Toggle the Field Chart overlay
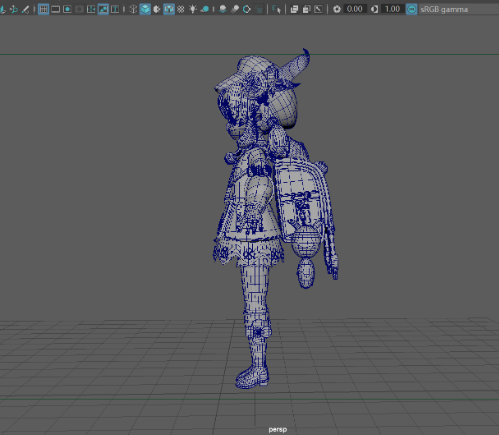 click(91, 9)
